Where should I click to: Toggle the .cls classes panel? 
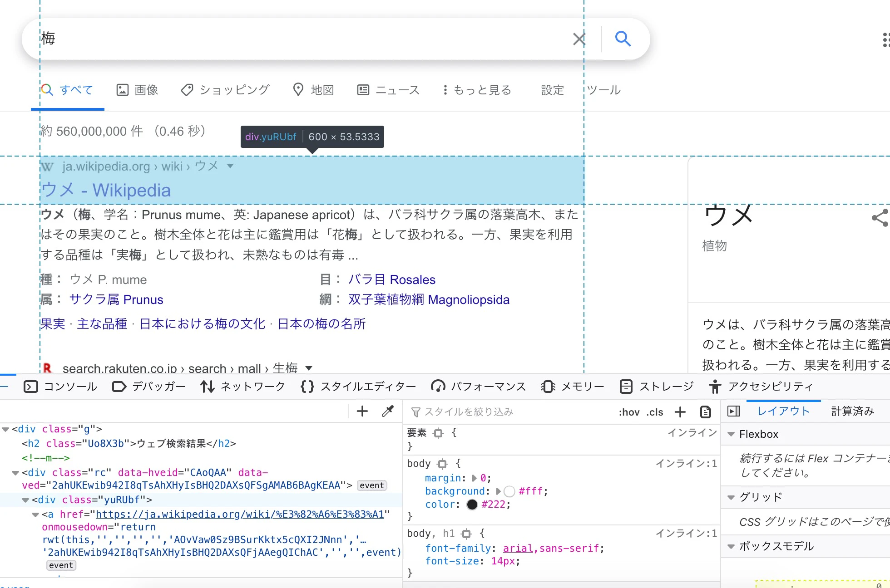(x=655, y=412)
